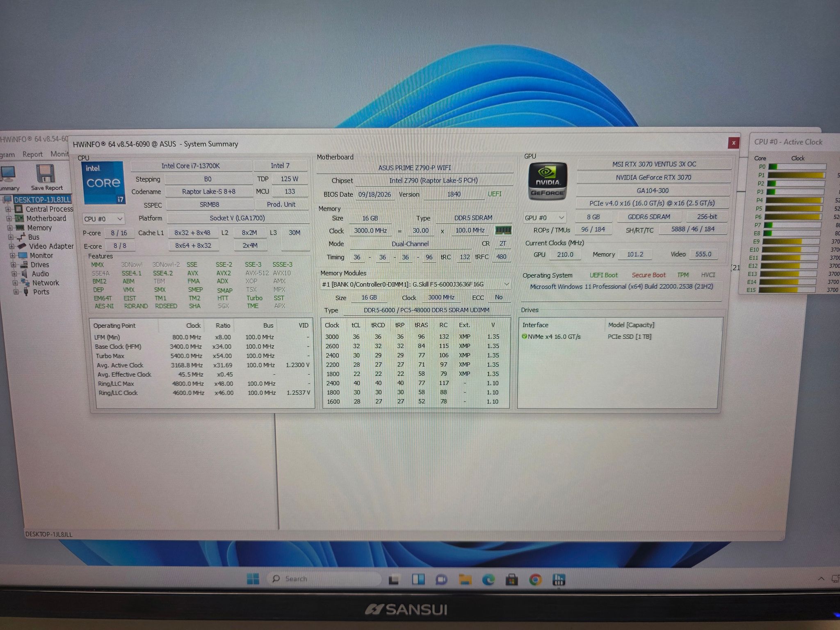
Task: Open the memory module selection dropdown
Action: tap(415, 284)
